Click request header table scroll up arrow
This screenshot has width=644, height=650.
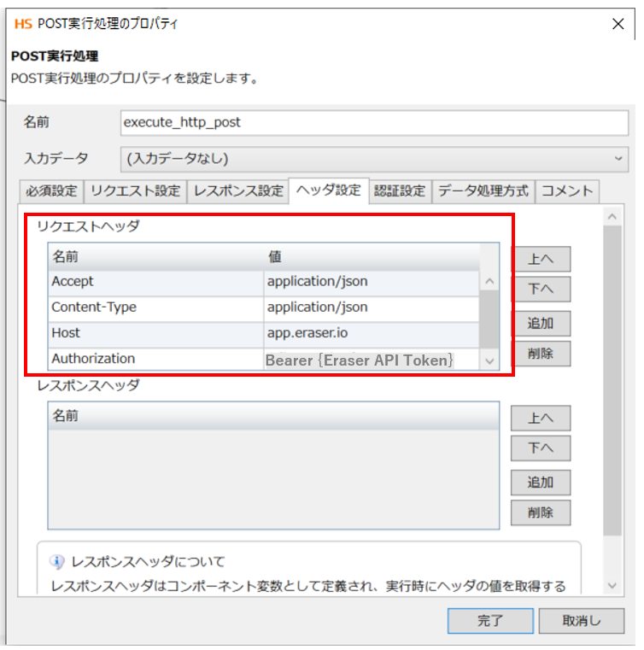tap(489, 282)
